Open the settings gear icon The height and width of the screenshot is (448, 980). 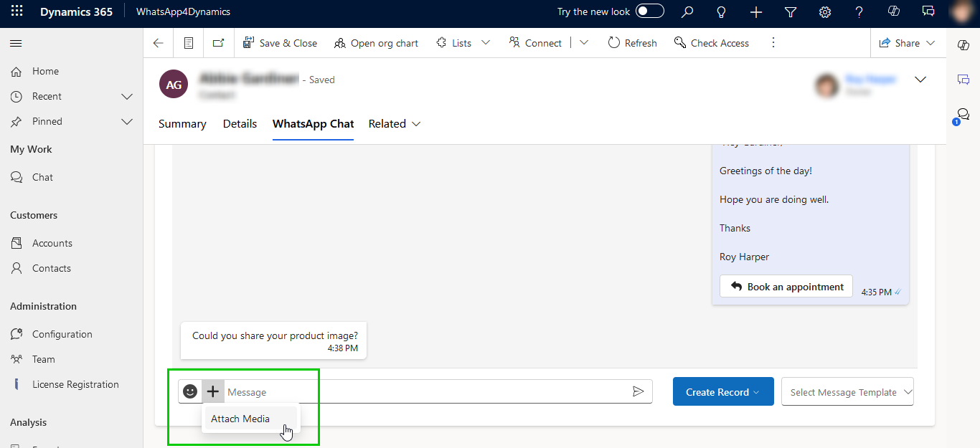tap(825, 11)
